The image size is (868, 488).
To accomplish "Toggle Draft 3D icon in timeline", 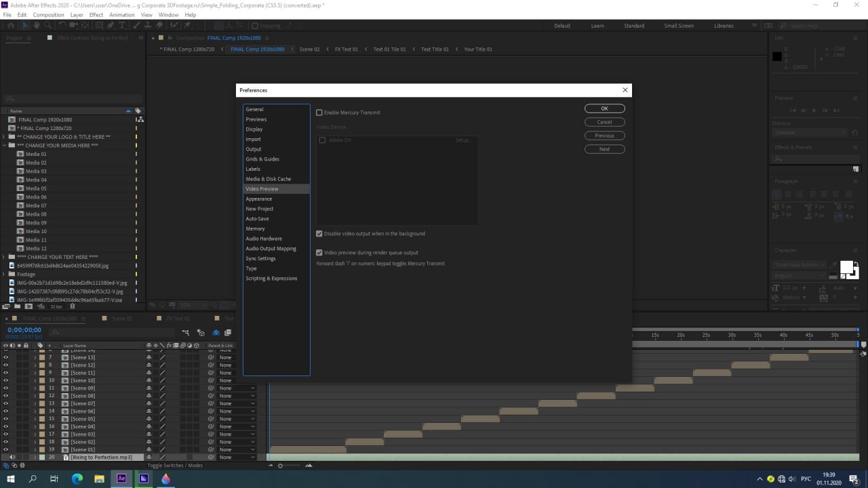I will tap(201, 333).
